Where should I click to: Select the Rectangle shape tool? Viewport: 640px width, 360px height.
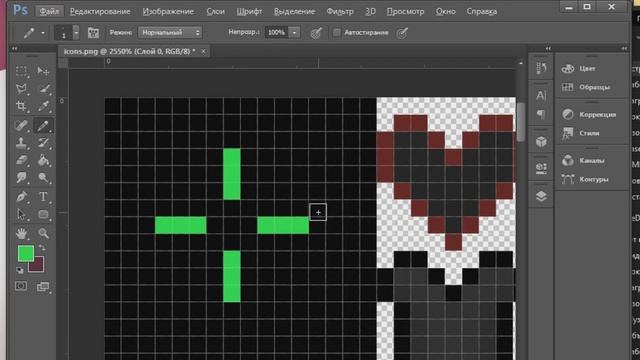(43, 214)
